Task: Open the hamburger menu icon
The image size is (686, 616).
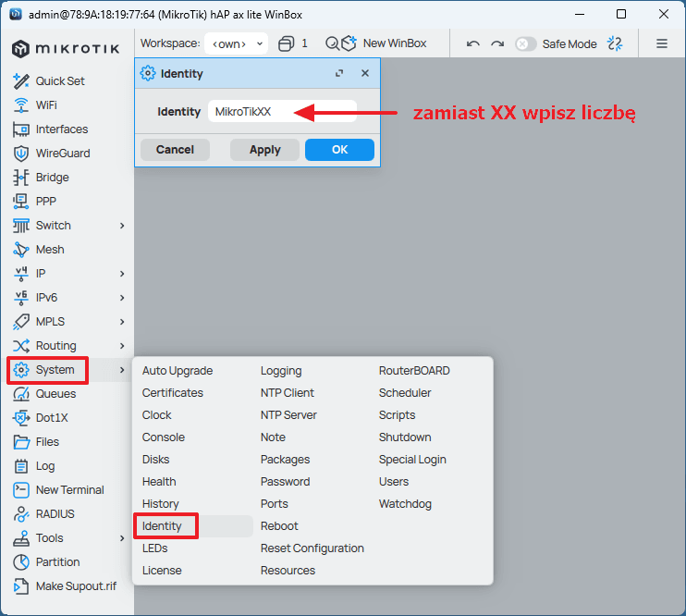Action: pyautogui.click(x=662, y=43)
